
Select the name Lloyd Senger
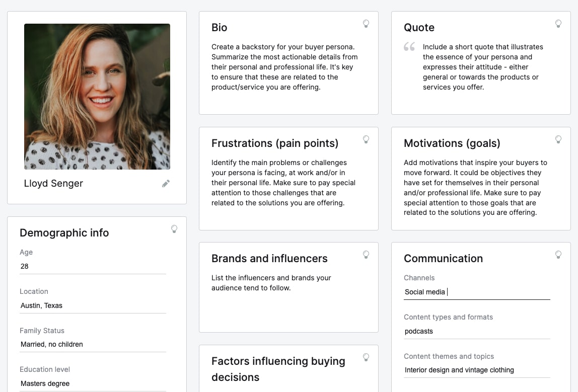tap(53, 183)
